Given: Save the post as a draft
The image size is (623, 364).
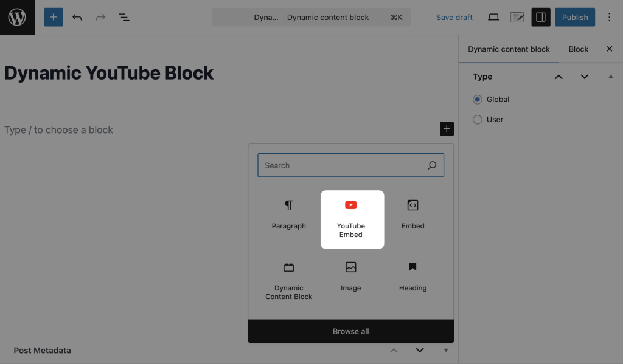Looking at the screenshot, I should point(454,17).
